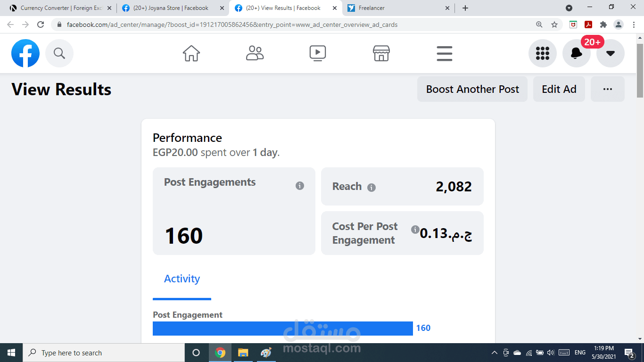This screenshot has height=362, width=644.
Task: Show info for Cost Per Post Engagement
Action: (x=415, y=230)
